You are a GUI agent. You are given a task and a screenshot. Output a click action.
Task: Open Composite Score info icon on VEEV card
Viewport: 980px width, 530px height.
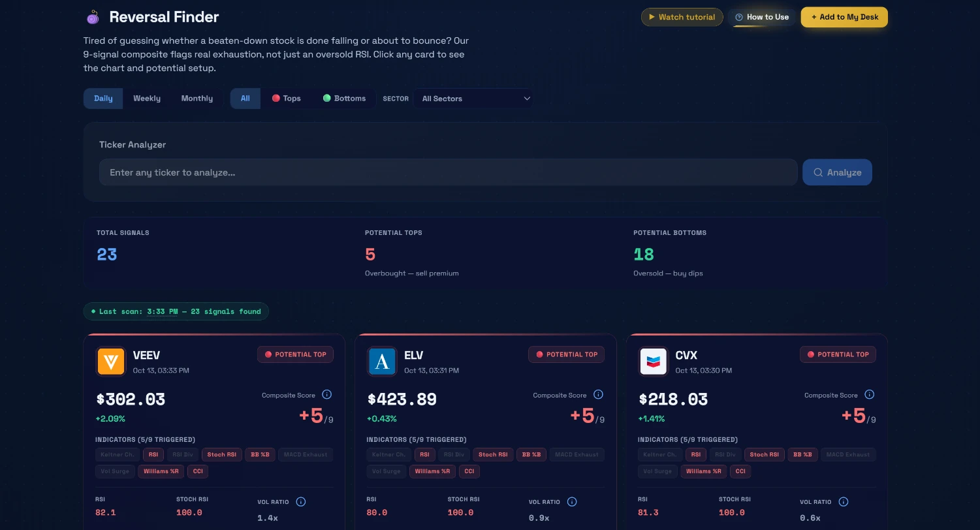click(327, 395)
